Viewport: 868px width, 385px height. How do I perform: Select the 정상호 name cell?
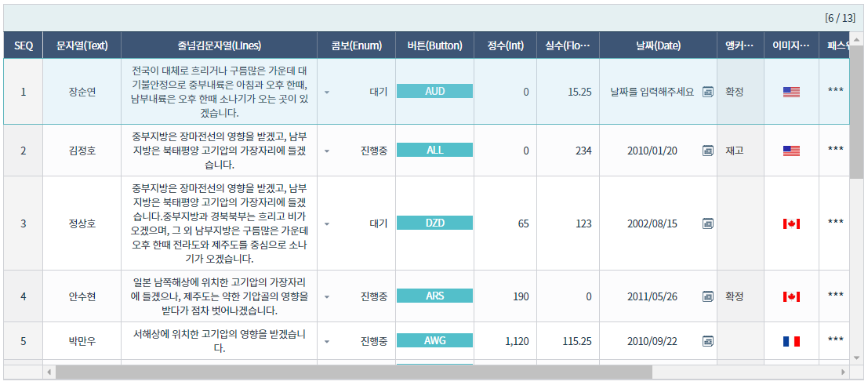click(82, 223)
